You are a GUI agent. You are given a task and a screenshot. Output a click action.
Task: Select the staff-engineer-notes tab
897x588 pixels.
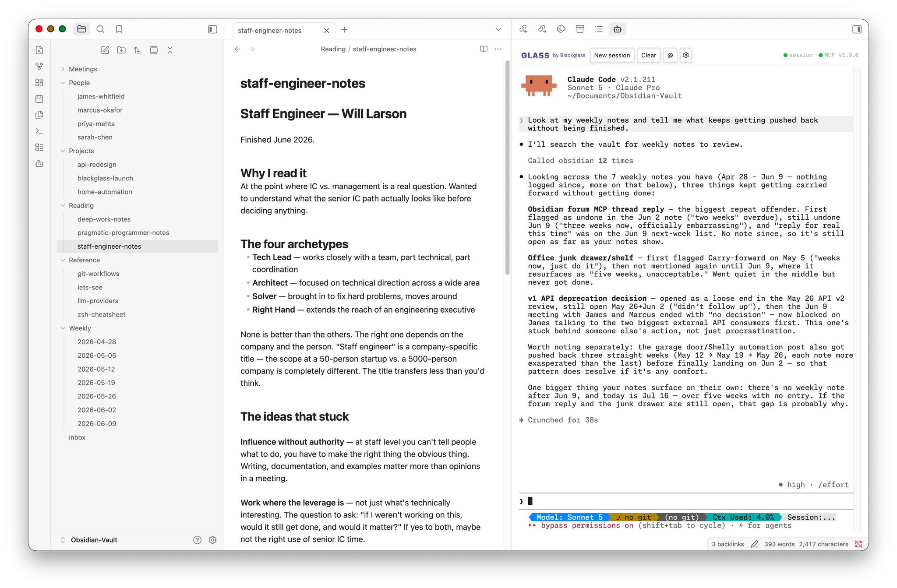(x=270, y=30)
